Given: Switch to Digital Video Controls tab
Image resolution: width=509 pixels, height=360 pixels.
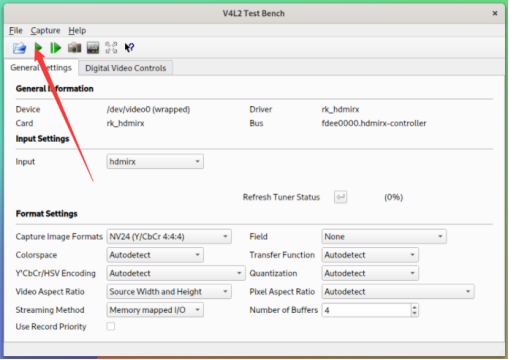Looking at the screenshot, I should (x=126, y=68).
